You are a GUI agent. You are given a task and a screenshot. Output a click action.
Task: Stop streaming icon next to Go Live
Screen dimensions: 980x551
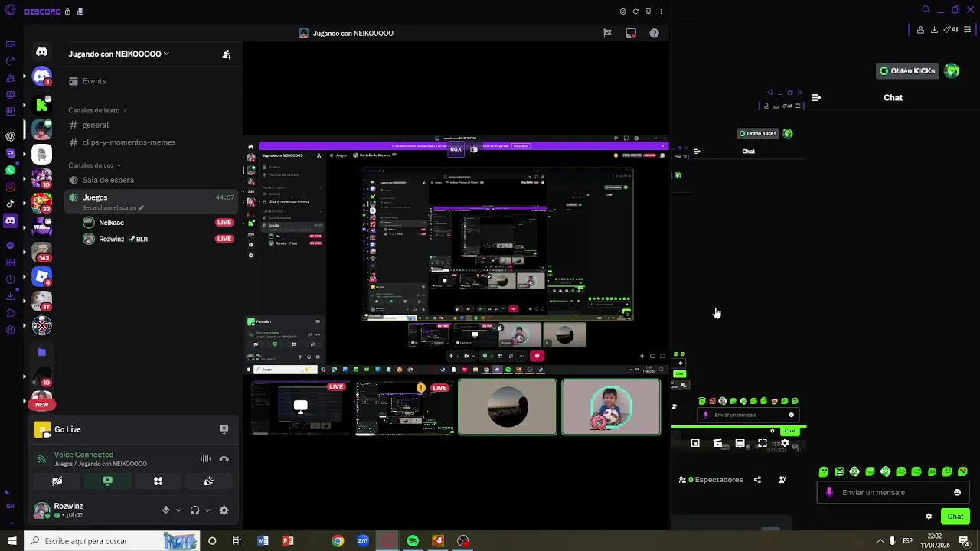pyautogui.click(x=224, y=429)
